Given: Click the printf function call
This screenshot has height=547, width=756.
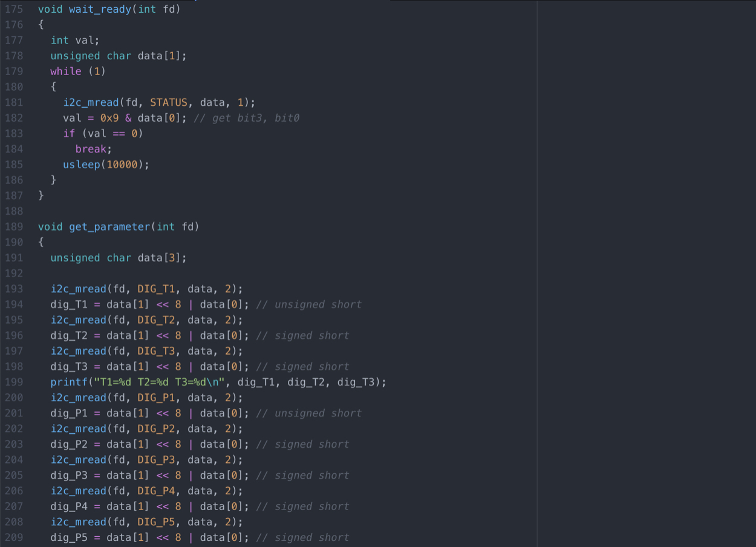Looking at the screenshot, I should pyautogui.click(x=69, y=382).
